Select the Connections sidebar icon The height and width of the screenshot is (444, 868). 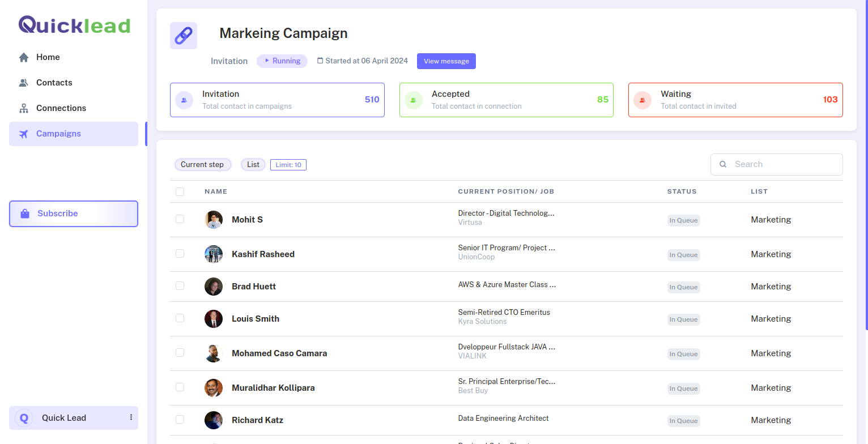coord(23,108)
